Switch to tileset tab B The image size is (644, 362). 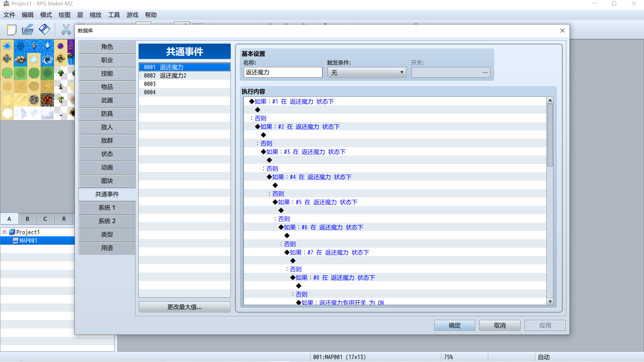point(28,219)
